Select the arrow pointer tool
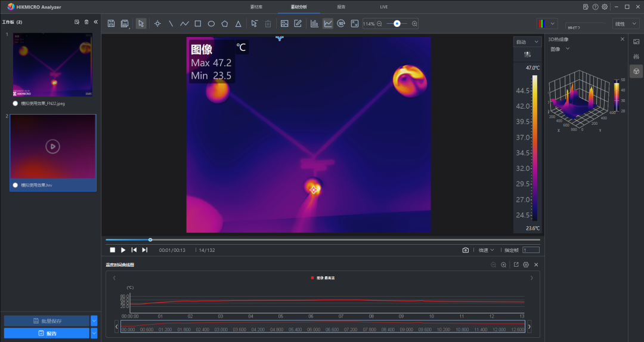 point(141,23)
